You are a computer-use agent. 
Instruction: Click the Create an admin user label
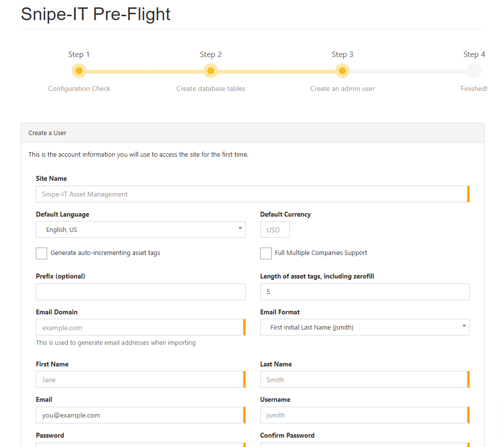point(342,89)
